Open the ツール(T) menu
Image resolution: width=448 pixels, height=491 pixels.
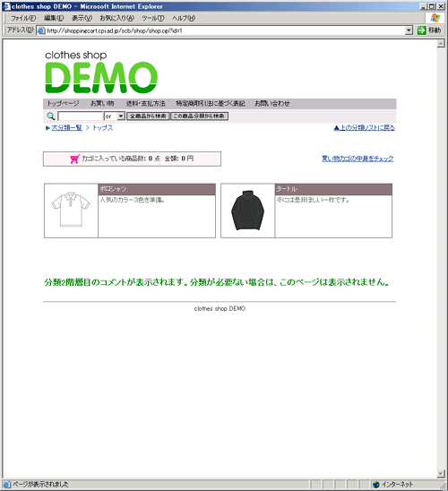tap(153, 18)
